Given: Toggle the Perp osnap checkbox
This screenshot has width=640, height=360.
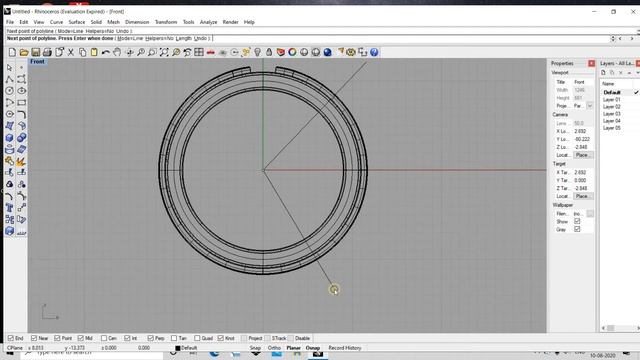Looking at the screenshot, I should point(151,338).
